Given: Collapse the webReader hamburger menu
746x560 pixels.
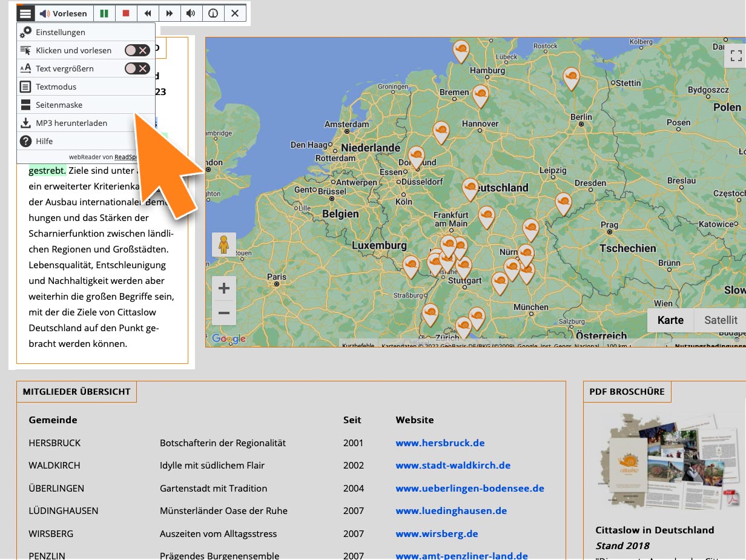Looking at the screenshot, I should point(25,13).
